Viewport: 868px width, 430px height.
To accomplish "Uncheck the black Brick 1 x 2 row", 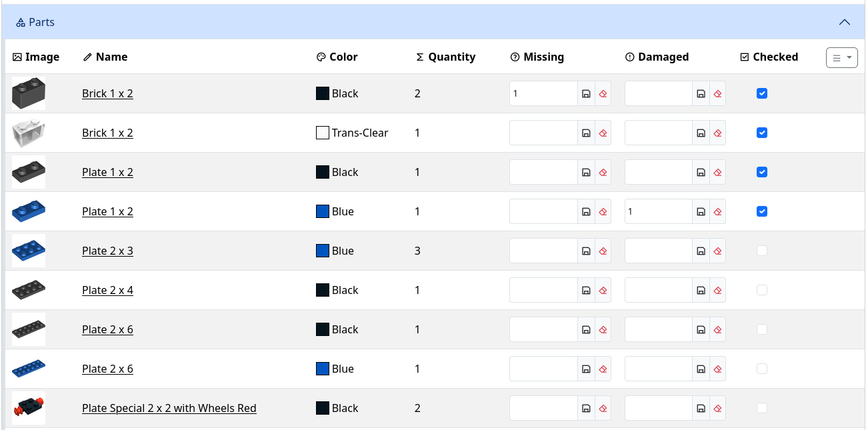I will pos(762,94).
